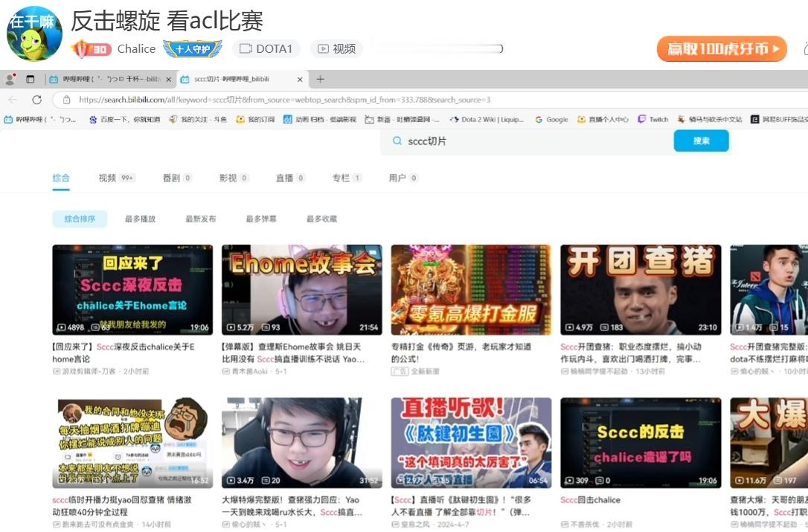This screenshot has width=808, height=532.
Task: Go back in the browser
Action: 13,100
